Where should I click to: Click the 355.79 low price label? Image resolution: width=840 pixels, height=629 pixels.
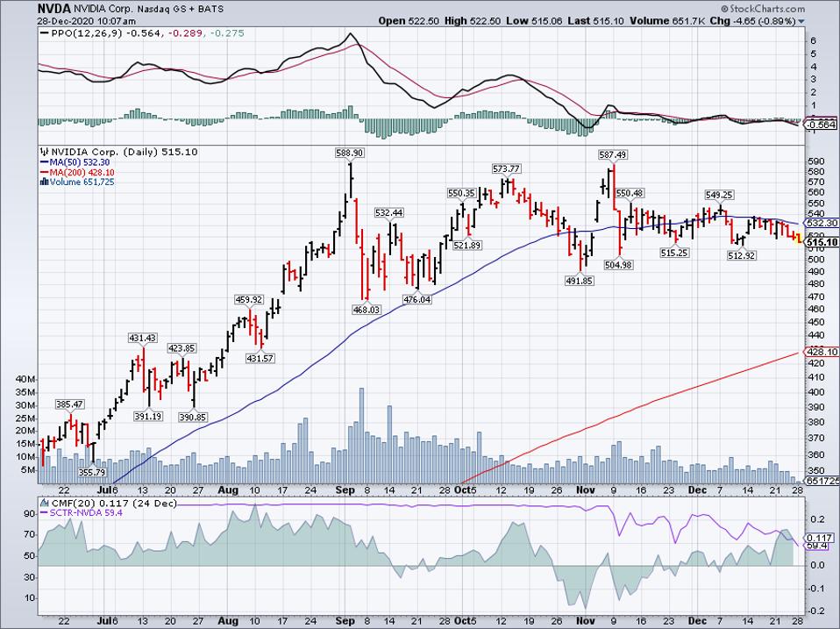click(92, 472)
